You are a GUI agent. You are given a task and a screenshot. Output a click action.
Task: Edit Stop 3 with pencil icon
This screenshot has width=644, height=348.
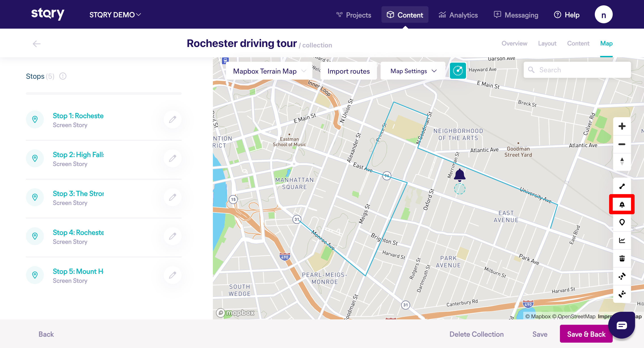pos(172,197)
